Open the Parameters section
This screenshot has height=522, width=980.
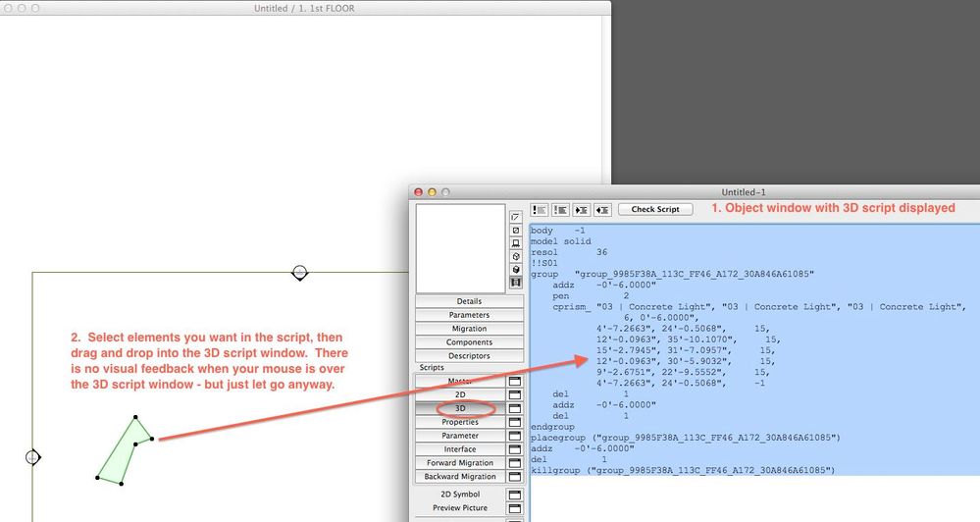point(469,315)
